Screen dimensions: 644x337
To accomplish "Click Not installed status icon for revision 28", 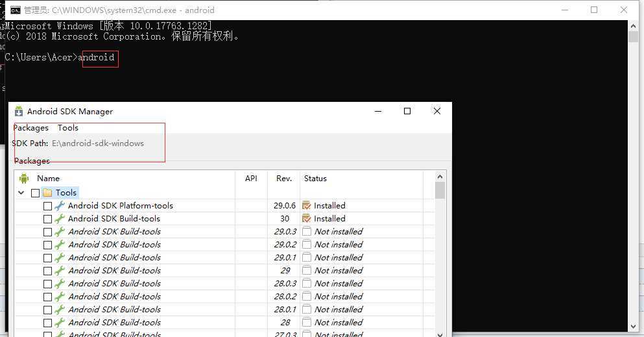I will pos(306,323).
